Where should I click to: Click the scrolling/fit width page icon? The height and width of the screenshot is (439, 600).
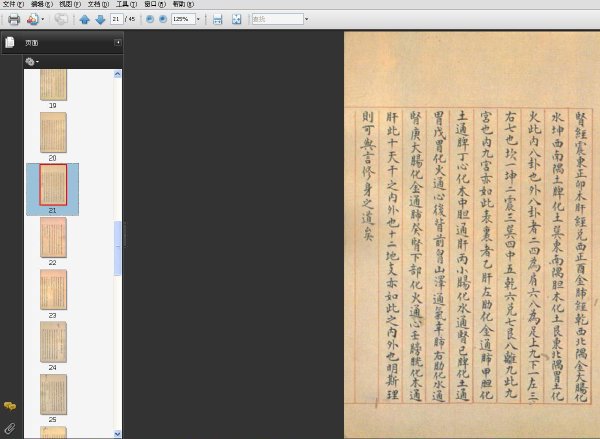click(217, 19)
